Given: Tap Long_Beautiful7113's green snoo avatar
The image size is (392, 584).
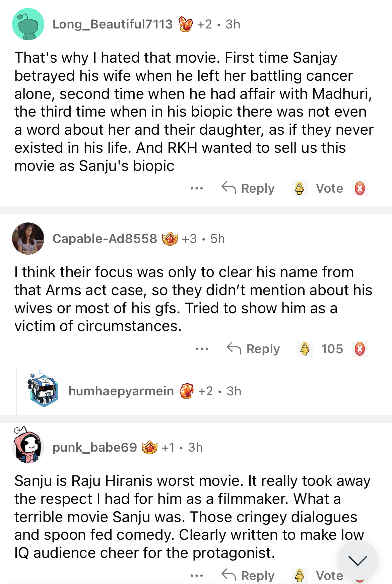Looking at the screenshot, I should (x=28, y=24).
